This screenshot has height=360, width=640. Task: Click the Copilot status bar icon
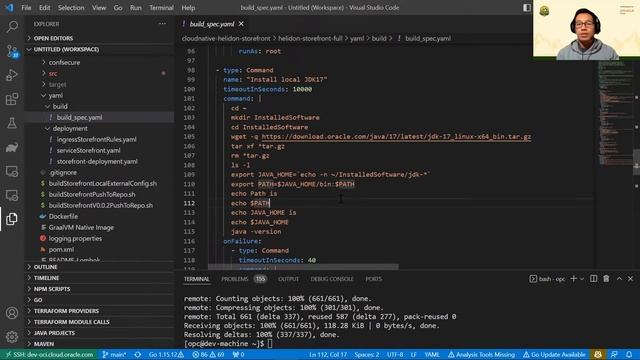[598, 355]
